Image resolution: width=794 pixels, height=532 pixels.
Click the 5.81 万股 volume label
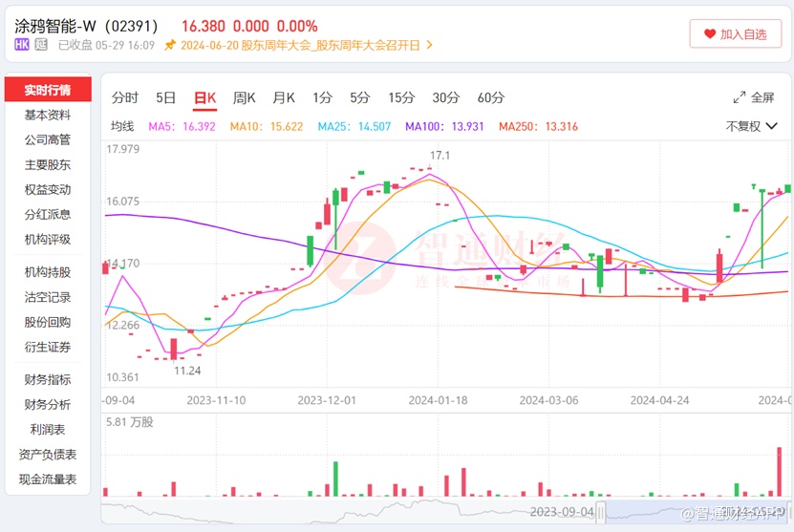[x=130, y=422]
